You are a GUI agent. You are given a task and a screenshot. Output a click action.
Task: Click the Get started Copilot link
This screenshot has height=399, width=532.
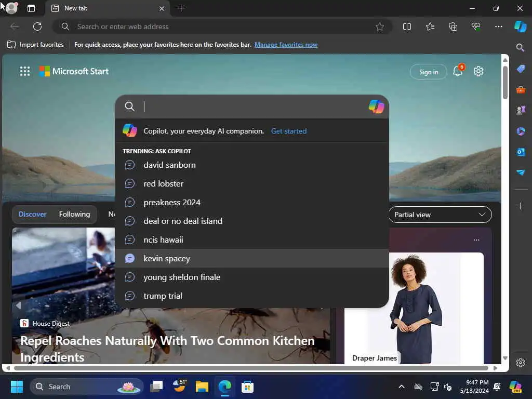(x=289, y=131)
